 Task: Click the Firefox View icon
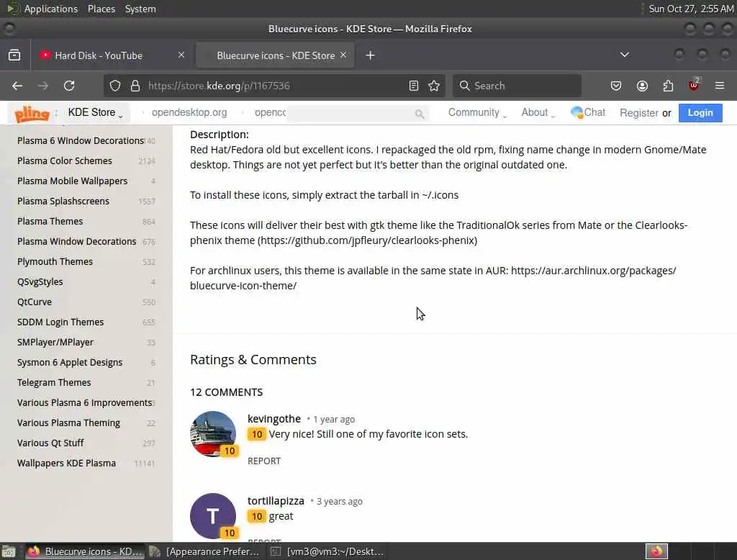click(14, 55)
